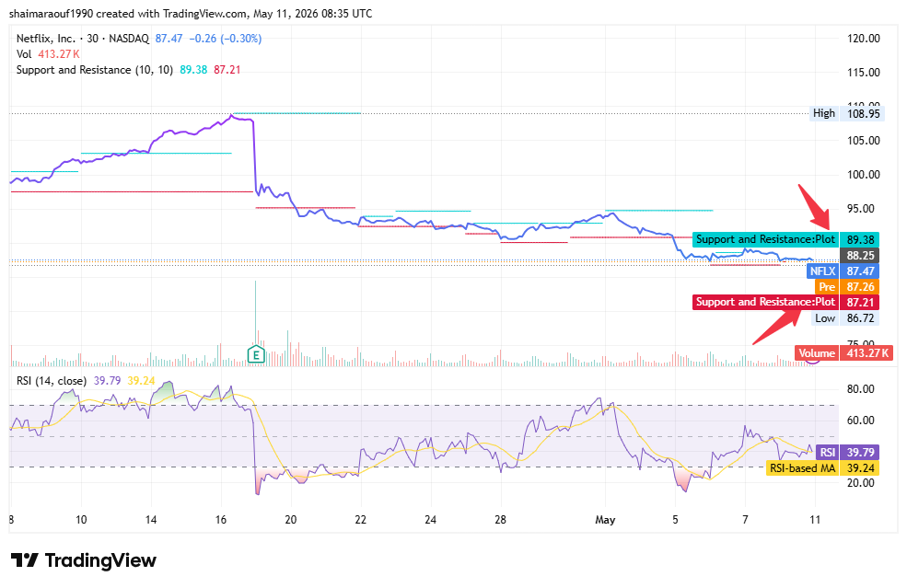Click the '10' date on time axis
This screenshot has height=588, width=907.
tap(81, 520)
